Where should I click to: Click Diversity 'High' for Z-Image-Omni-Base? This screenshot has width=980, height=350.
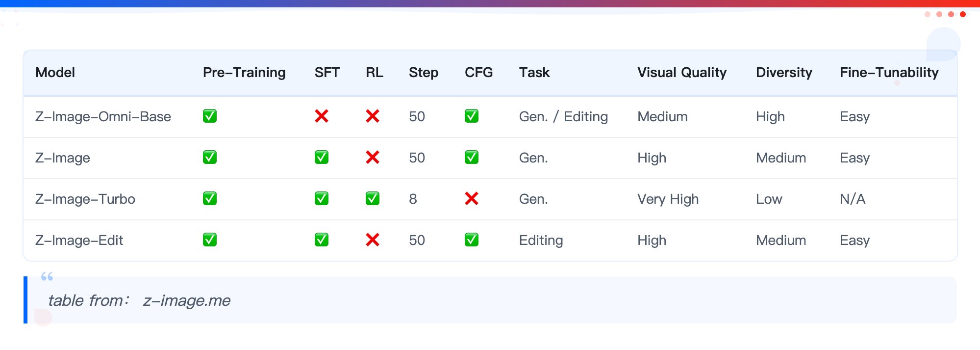coord(770,117)
